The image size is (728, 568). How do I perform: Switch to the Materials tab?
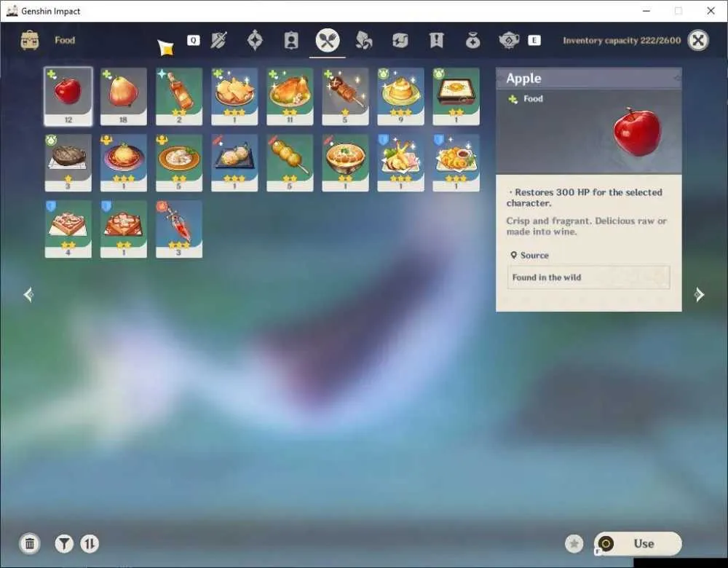pyautogui.click(x=363, y=40)
